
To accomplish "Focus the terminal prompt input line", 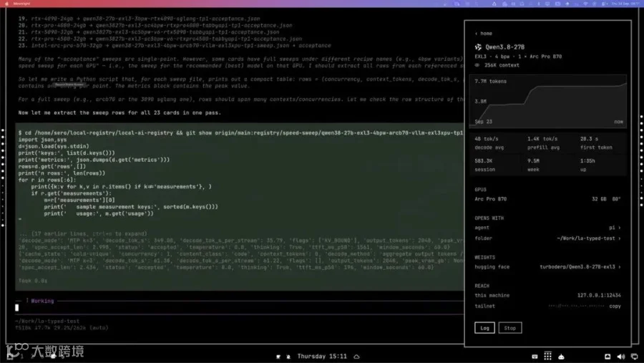I will coord(238,307).
